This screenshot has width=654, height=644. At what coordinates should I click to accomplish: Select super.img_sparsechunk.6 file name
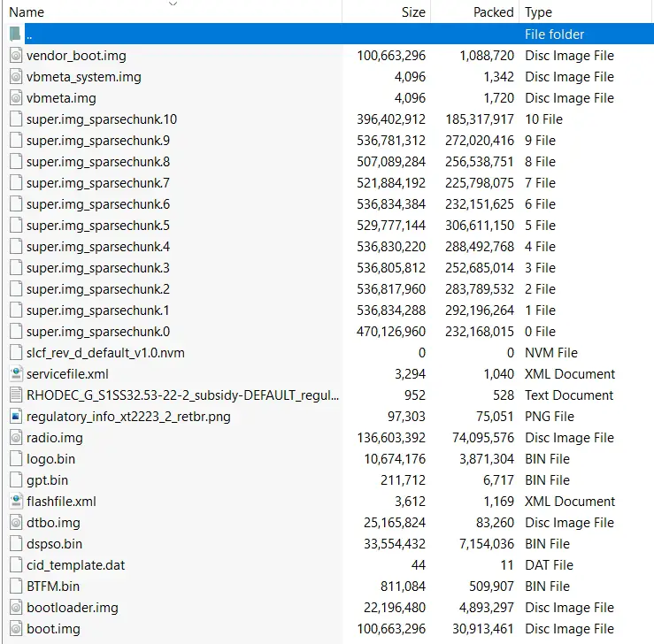pos(98,204)
